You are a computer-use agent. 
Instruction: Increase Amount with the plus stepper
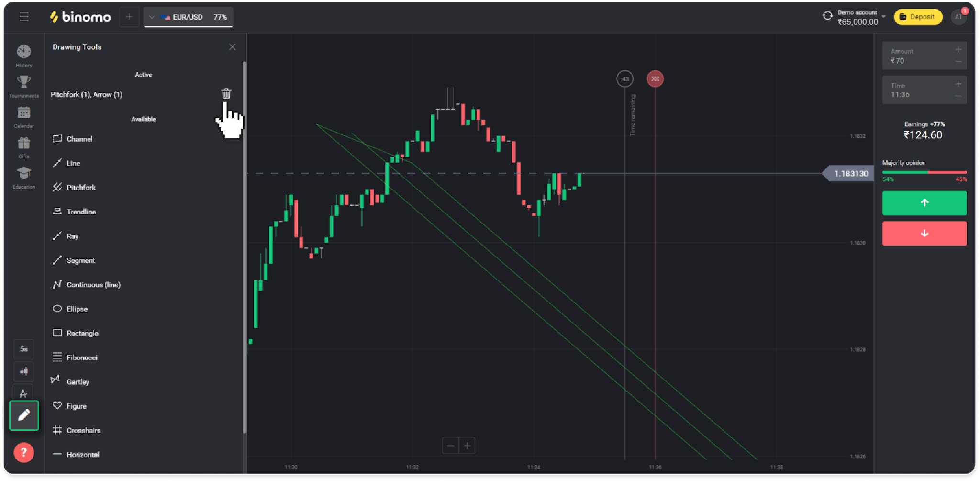tap(958, 50)
